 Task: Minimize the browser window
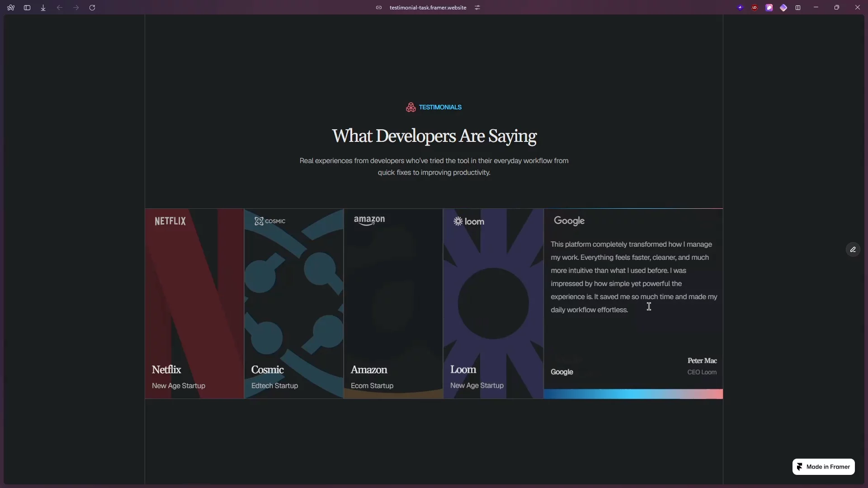tap(816, 8)
